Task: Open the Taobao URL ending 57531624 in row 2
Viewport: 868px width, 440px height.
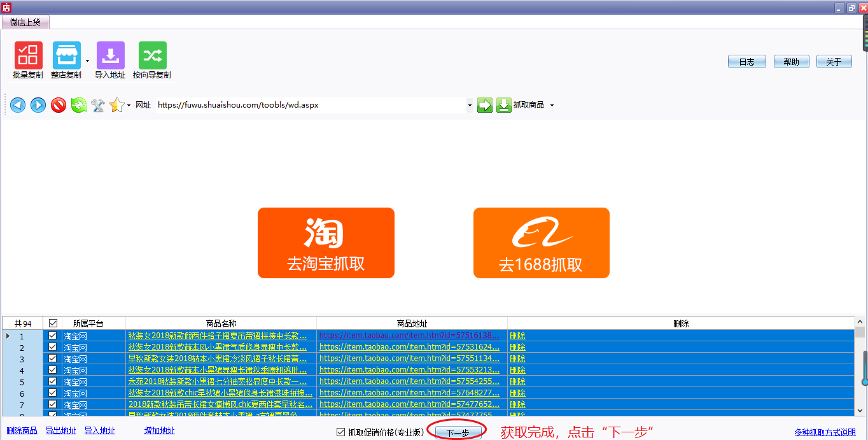Action: point(409,347)
